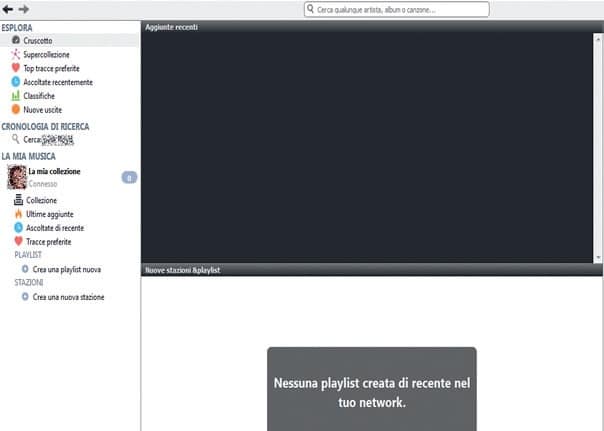The width and height of the screenshot is (604, 431).
Task: Click the back navigation arrow
Action: 8,9
